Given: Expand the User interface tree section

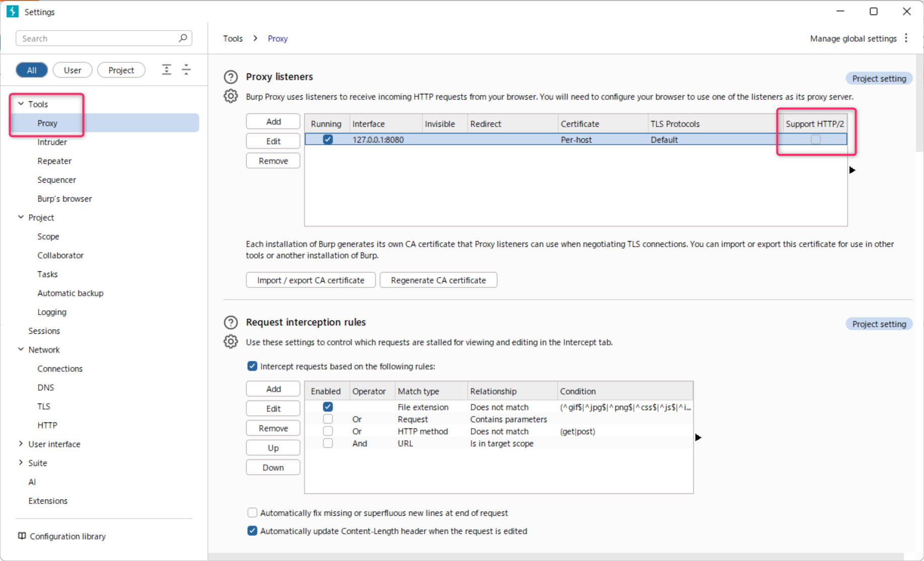Looking at the screenshot, I should 21,444.
